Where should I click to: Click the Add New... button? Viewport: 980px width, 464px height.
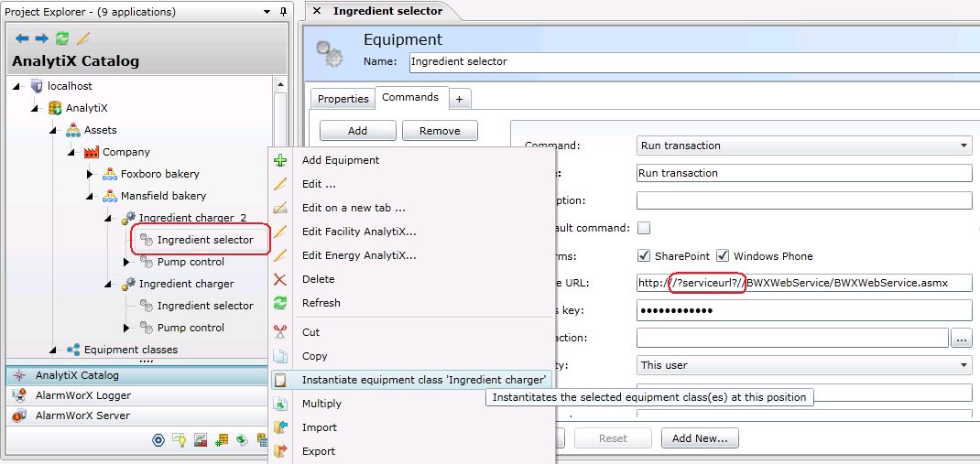pyautogui.click(x=700, y=438)
